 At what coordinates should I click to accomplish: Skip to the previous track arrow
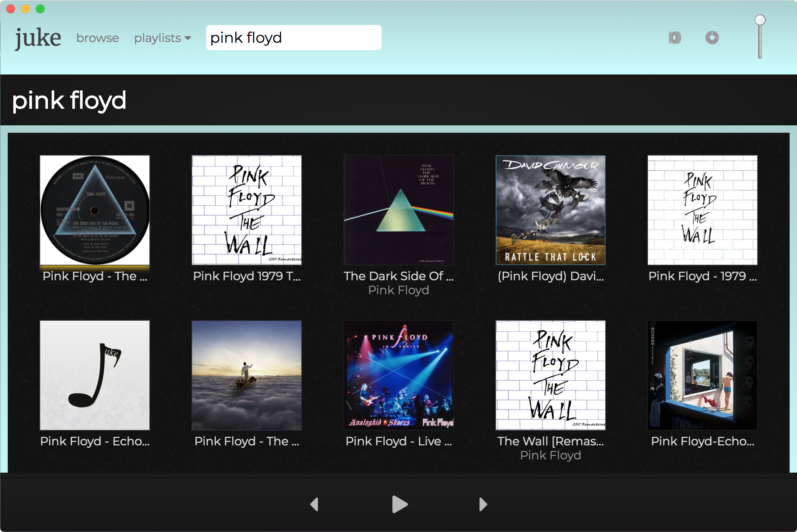tap(314, 504)
